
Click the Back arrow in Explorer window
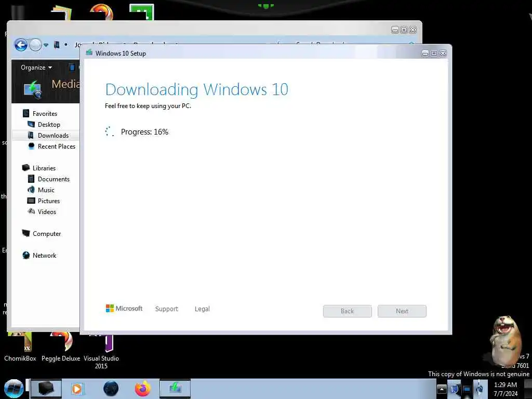coord(21,45)
